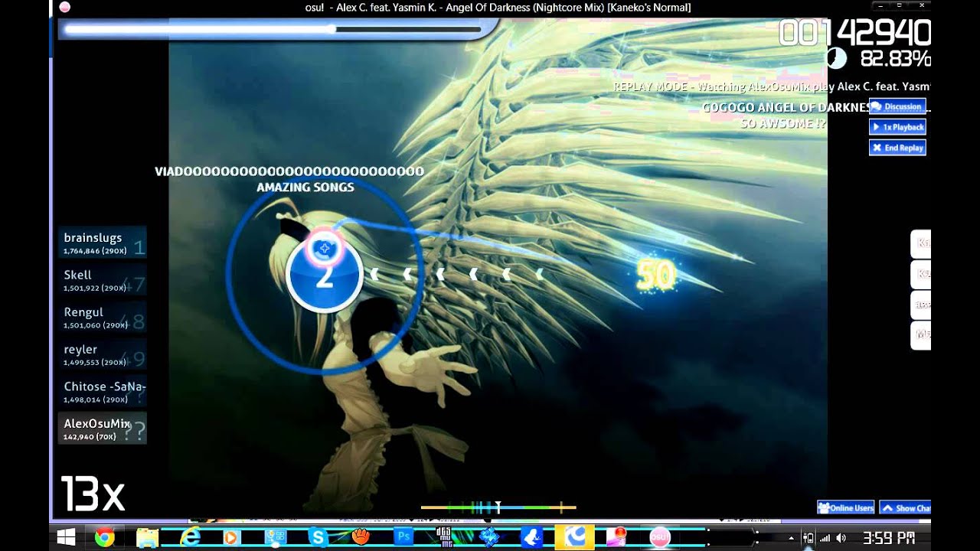Image resolution: width=980 pixels, height=551 pixels.
Task: End the replay
Action: pyautogui.click(x=897, y=148)
